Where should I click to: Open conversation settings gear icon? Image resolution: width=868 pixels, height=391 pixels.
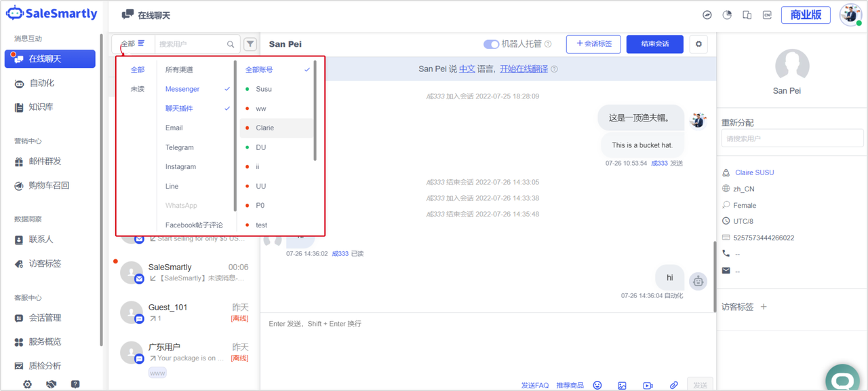pos(698,44)
